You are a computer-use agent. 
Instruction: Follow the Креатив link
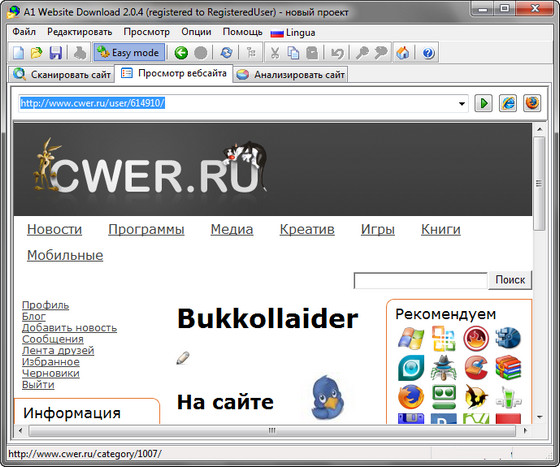307,230
